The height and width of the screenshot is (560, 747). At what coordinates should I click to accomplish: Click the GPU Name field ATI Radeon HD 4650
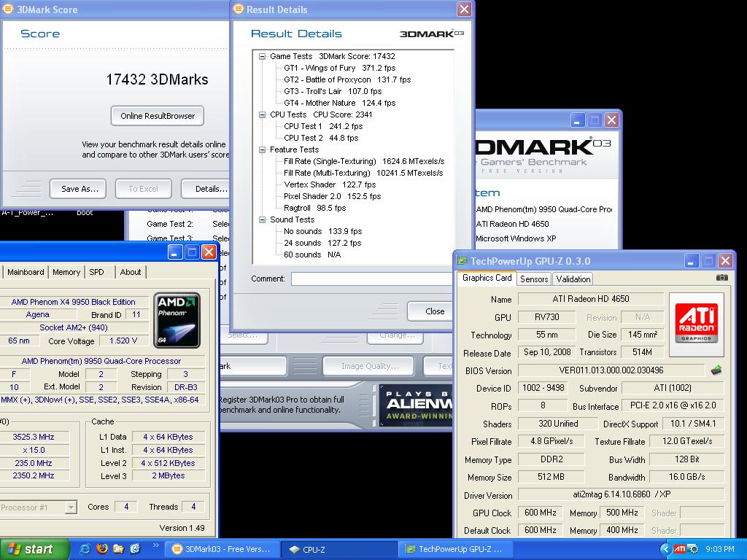(591, 299)
